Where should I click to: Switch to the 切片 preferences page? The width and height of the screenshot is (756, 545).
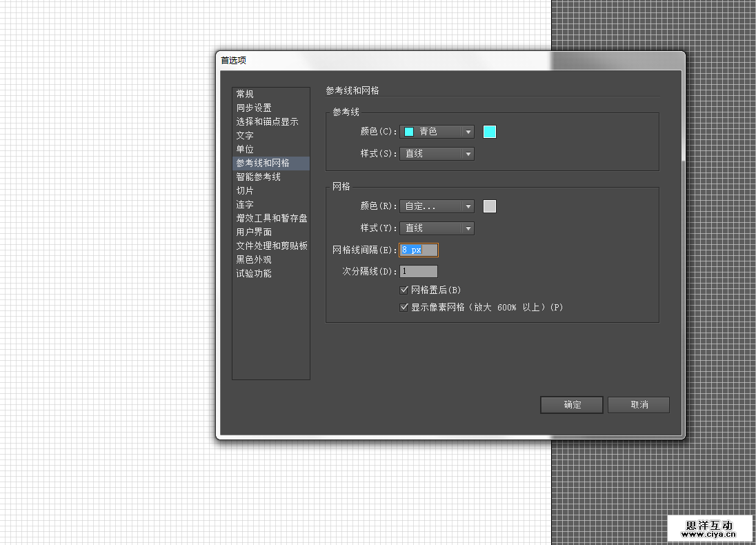coord(244,190)
